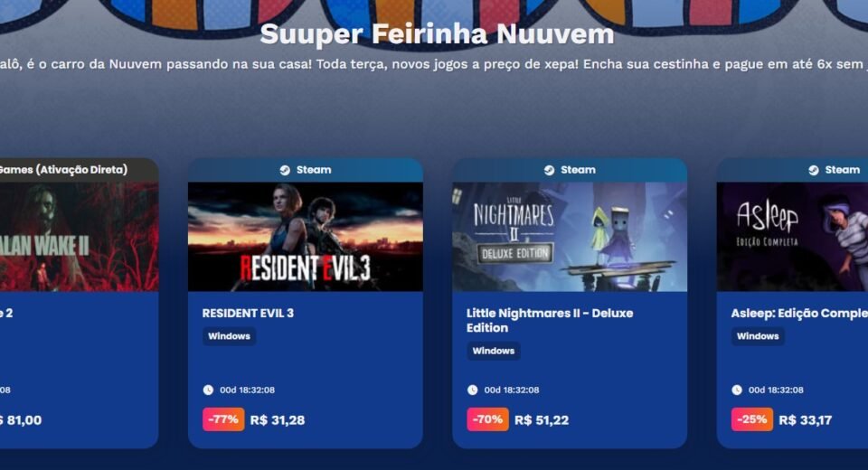Click the -25% discount badge

click(x=751, y=419)
